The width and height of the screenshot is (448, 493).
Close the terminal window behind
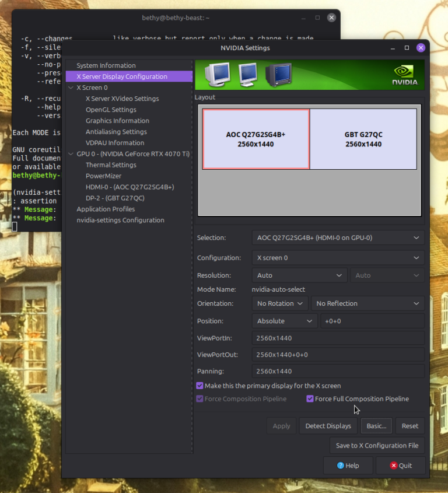tap(331, 18)
